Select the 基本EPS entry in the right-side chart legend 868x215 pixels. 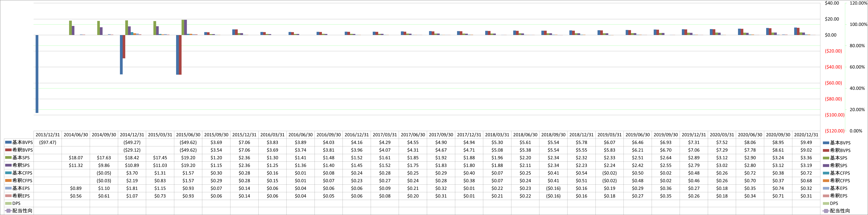click(835, 188)
